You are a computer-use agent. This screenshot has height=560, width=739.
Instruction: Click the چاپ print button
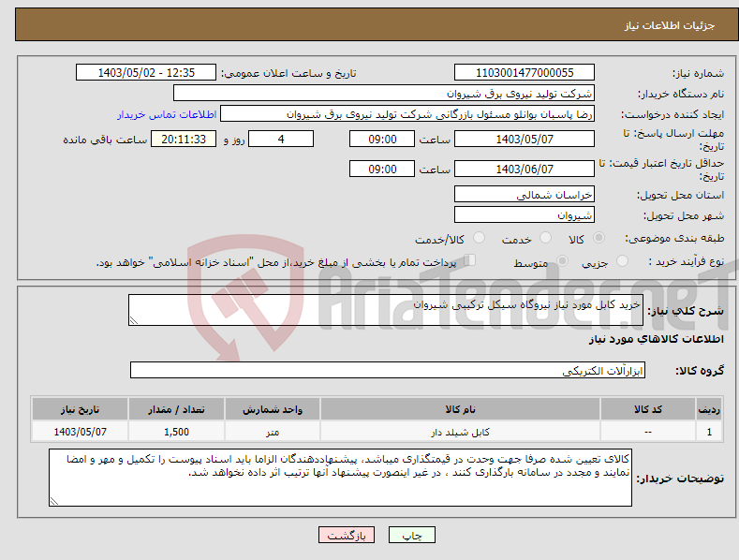412,535
